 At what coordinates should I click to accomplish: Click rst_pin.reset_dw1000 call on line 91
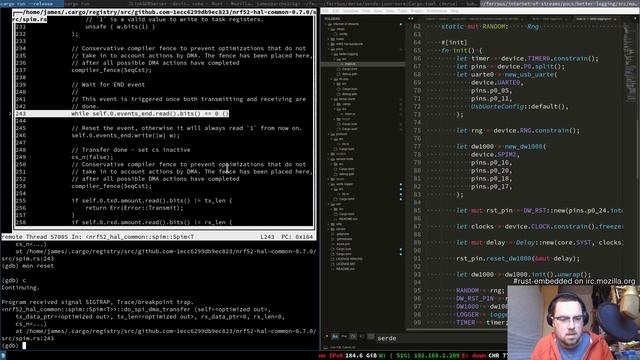(518, 259)
